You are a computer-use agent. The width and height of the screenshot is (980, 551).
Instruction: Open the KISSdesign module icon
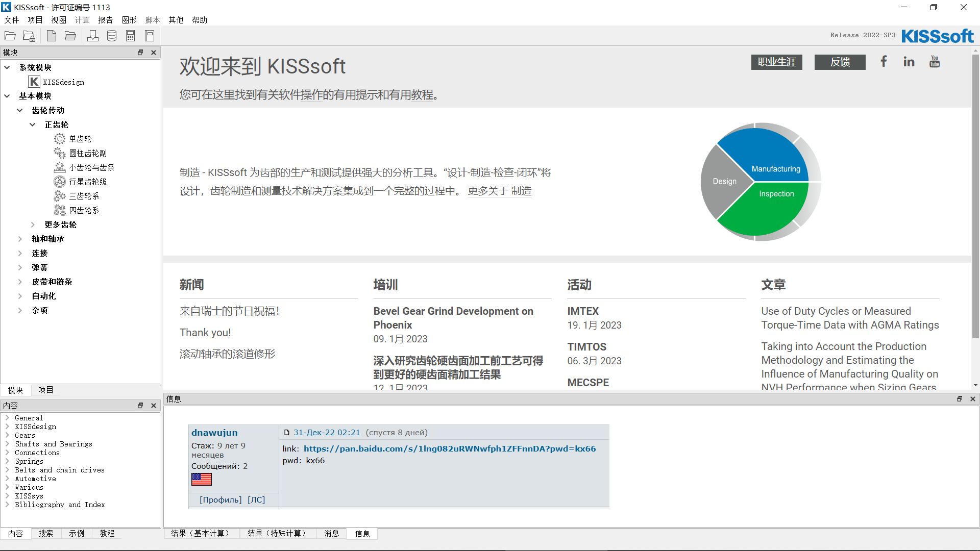pyautogui.click(x=34, y=82)
